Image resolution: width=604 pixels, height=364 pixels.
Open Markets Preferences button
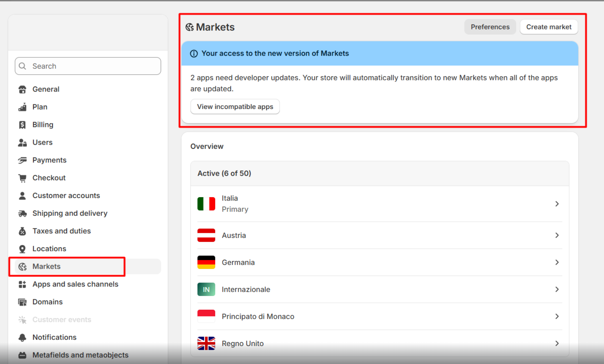pos(490,27)
